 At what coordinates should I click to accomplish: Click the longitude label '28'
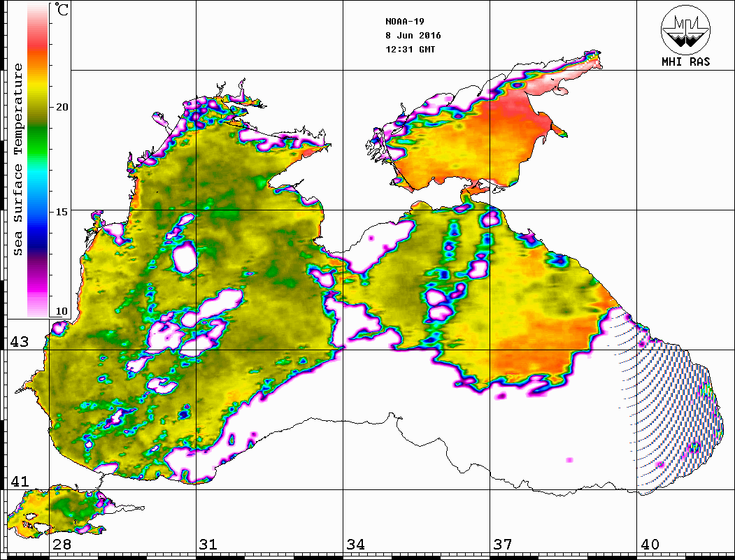point(62,545)
